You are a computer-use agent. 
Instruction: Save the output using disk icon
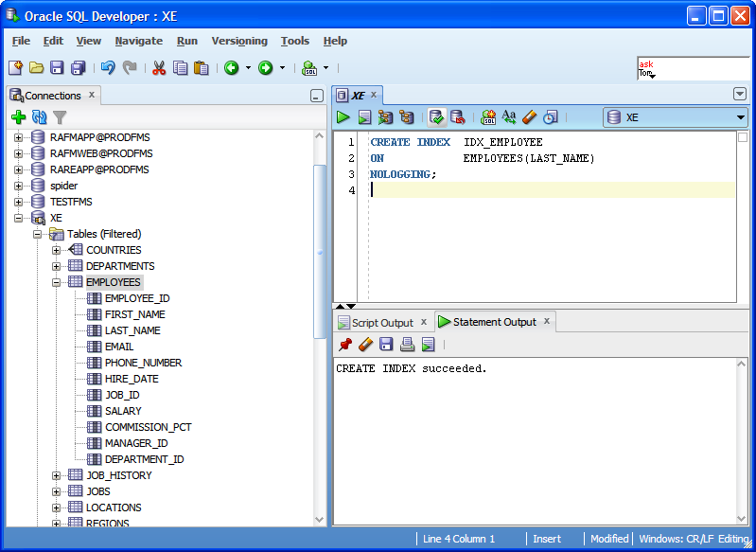386,344
